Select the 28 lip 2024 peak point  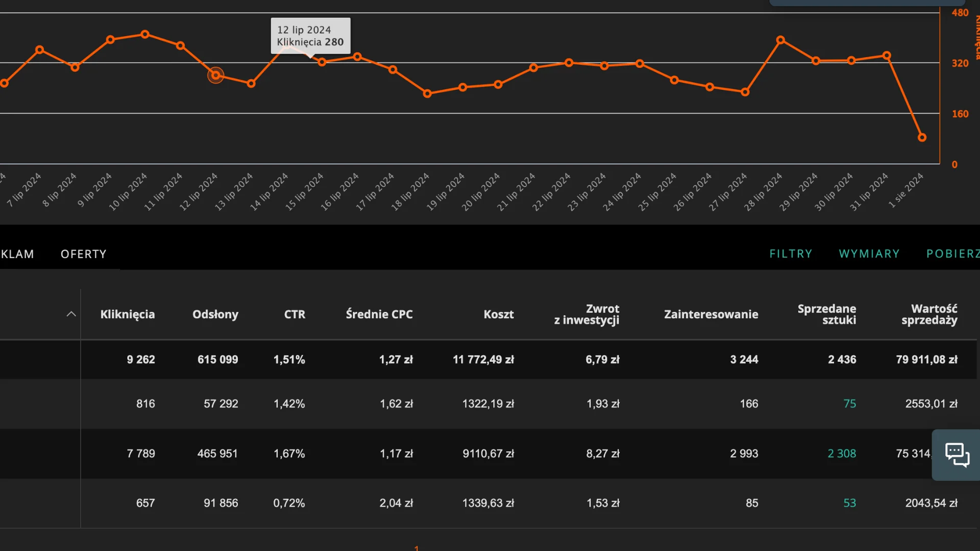[x=780, y=40]
